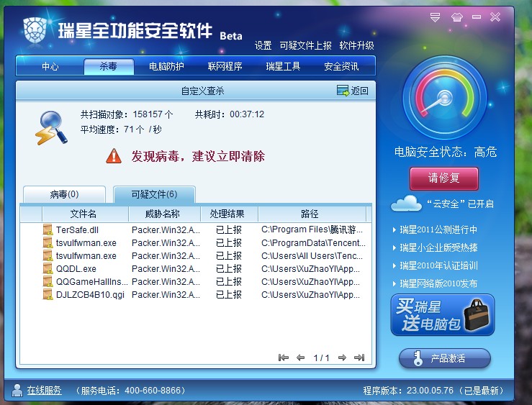Screen dimensions: 532x405
Task: Click the 1 / 1 page indicator
Action: click(321, 358)
